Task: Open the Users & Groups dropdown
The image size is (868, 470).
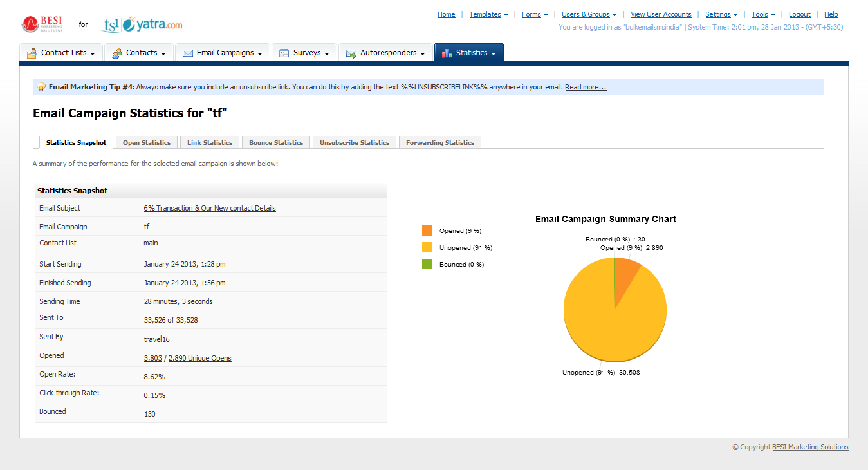Action: pos(589,14)
